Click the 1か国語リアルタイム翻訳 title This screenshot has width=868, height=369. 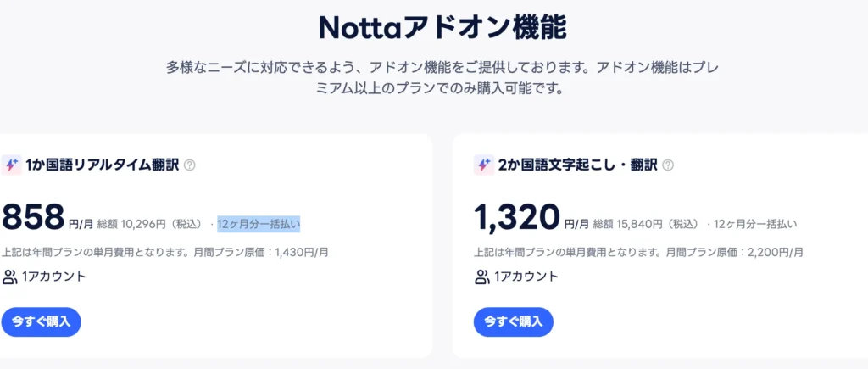point(102,165)
